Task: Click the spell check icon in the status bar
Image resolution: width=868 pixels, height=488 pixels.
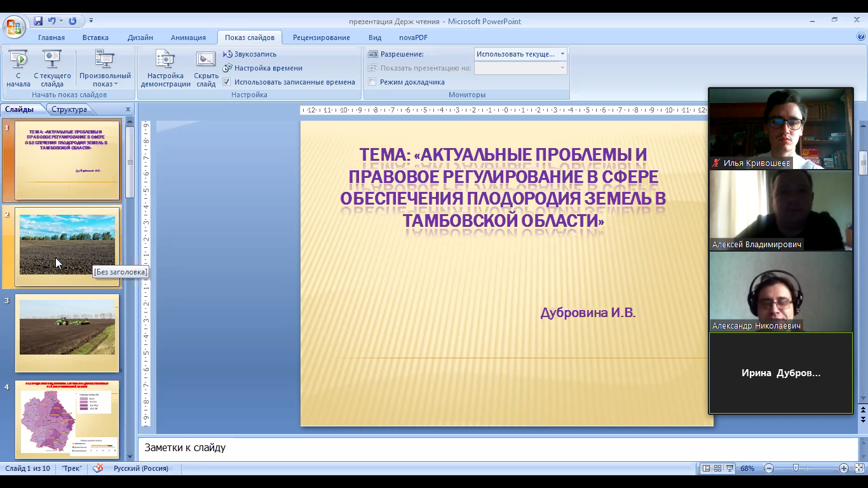Action: tap(98, 468)
